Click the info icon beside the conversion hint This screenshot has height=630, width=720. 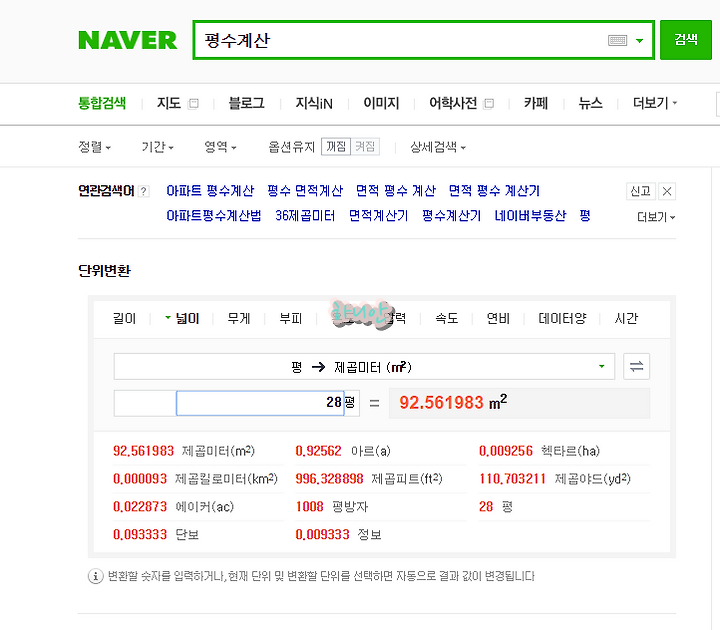[x=96, y=576]
